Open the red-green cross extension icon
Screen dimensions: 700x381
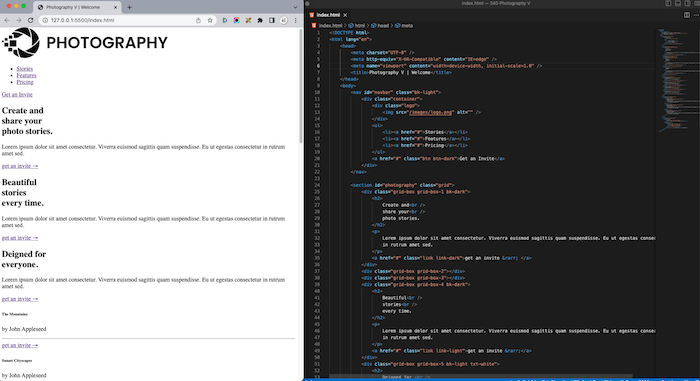click(248, 20)
